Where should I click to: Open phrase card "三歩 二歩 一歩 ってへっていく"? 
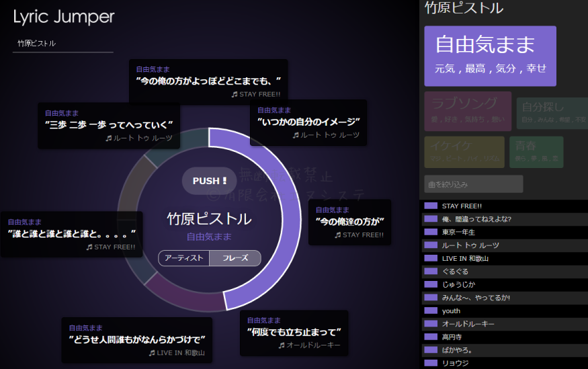click(109, 126)
